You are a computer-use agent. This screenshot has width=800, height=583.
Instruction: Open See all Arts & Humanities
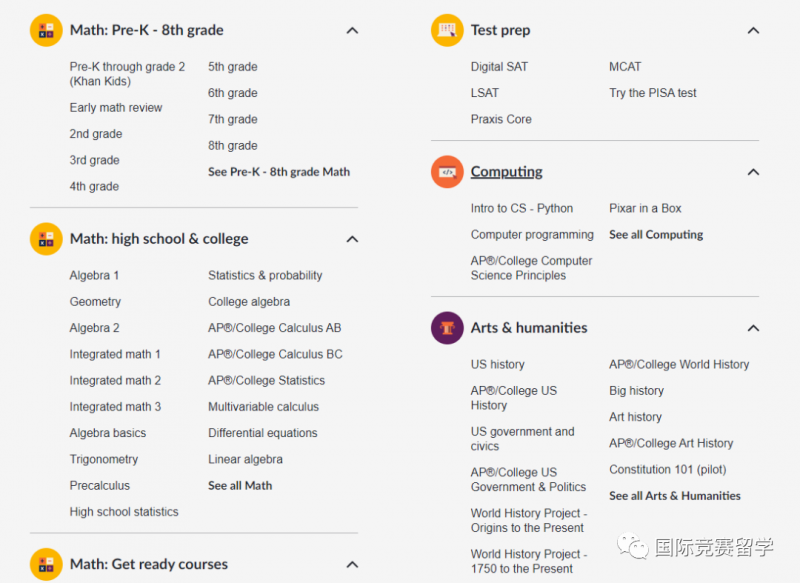pyautogui.click(x=674, y=496)
